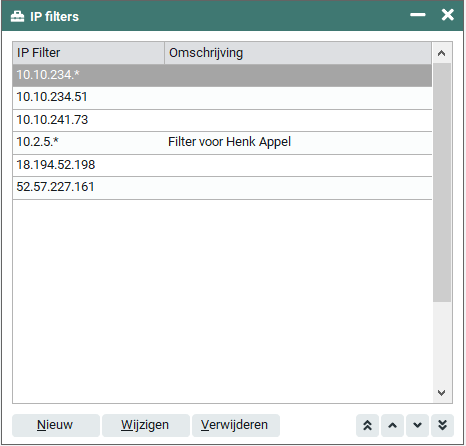Click the vertical scrollbar thumb
Image resolution: width=466 pixels, height=446 pixels.
442,183
